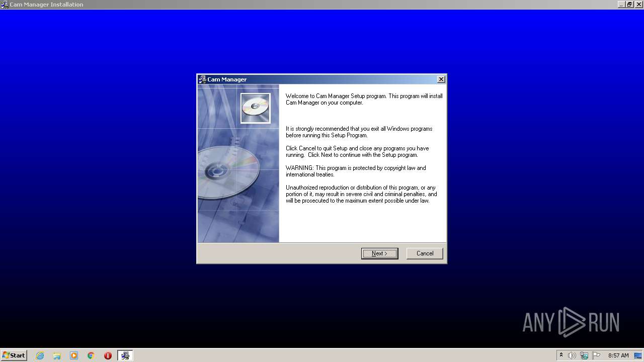Open Action Center flag icon
644x362 pixels.
[x=596, y=355]
